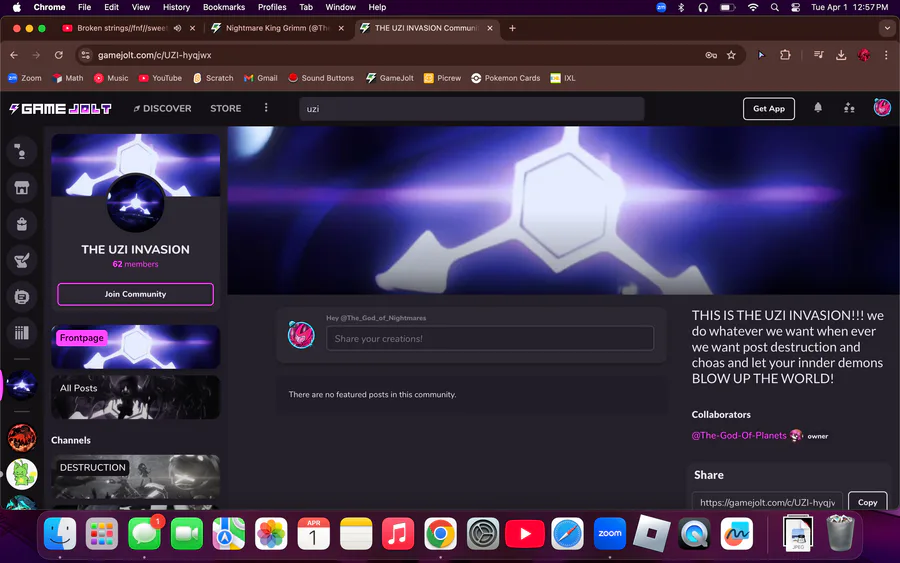The width and height of the screenshot is (900, 563).
Task: Open the chat icon in the left sidebar
Action: (x=21, y=152)
